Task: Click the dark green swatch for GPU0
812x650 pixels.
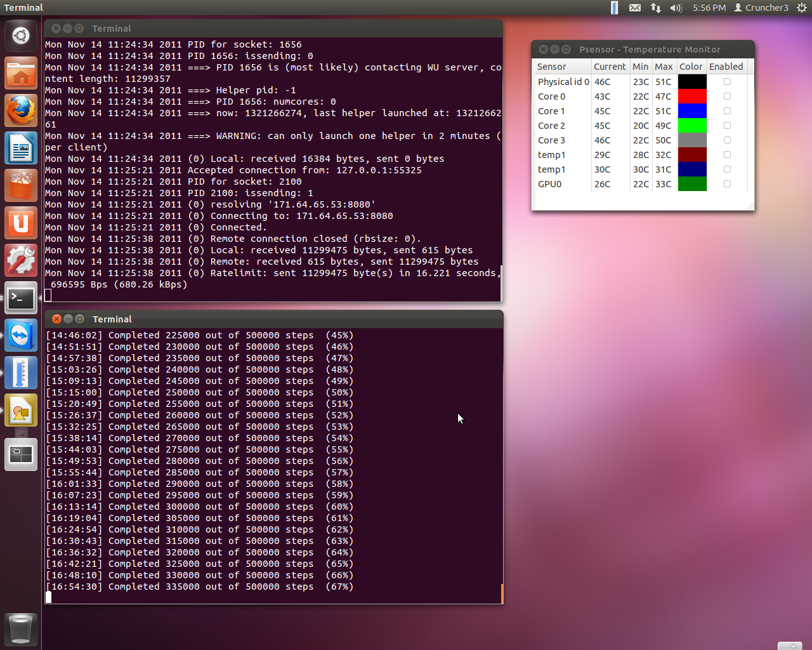Action: pyautogui.click(x=692, y=184)
